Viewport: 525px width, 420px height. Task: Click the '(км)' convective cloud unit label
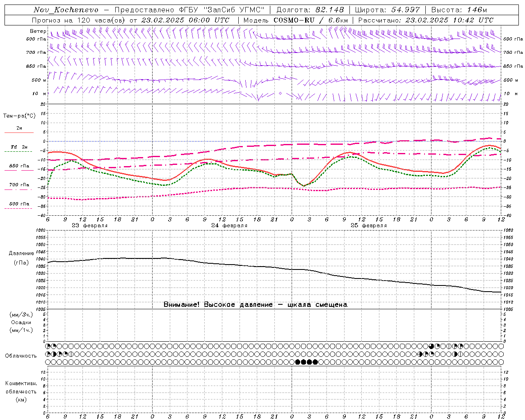tap(21, 399)
